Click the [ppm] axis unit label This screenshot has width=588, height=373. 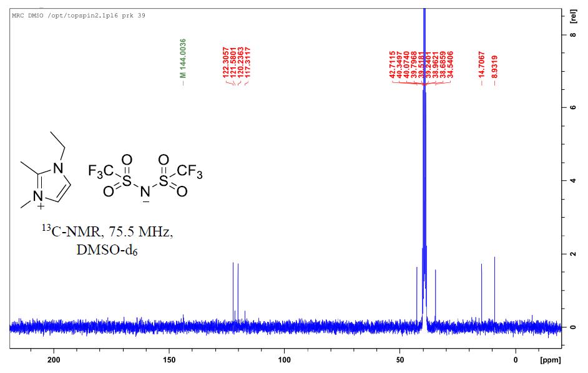tap(549, 360)
